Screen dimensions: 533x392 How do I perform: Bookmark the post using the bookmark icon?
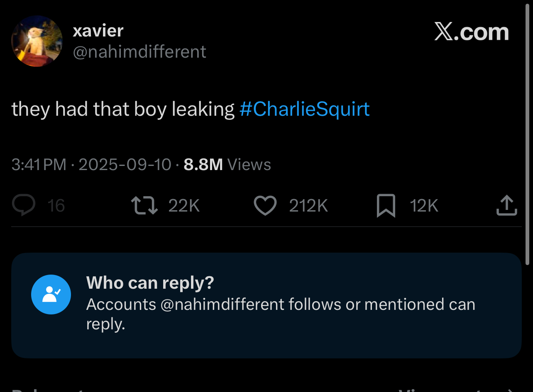point(386,206)
